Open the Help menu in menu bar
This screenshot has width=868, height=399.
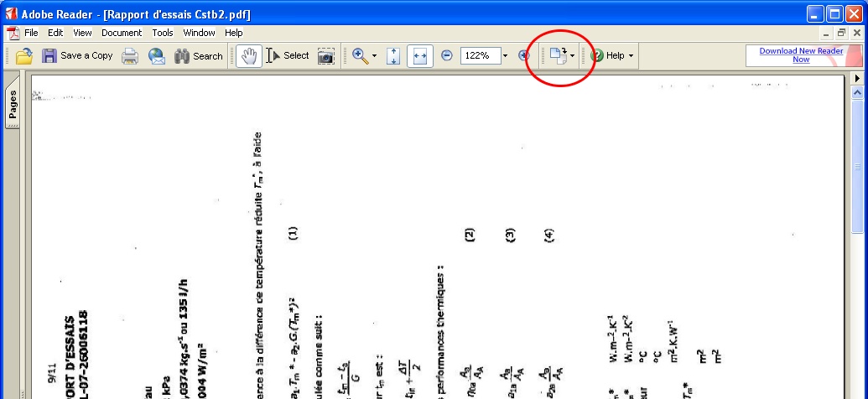(234, 33)
